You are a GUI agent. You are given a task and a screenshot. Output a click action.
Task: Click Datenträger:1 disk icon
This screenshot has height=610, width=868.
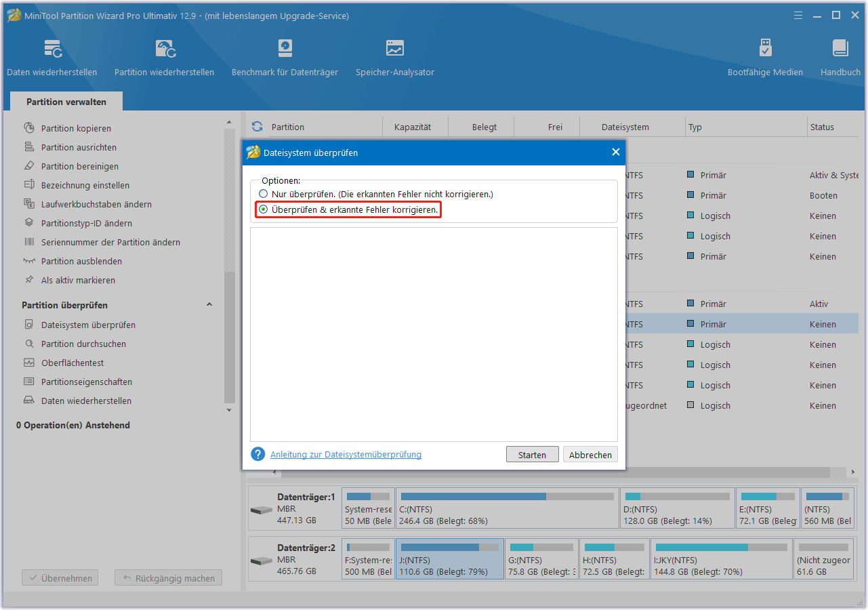point(261,510)
